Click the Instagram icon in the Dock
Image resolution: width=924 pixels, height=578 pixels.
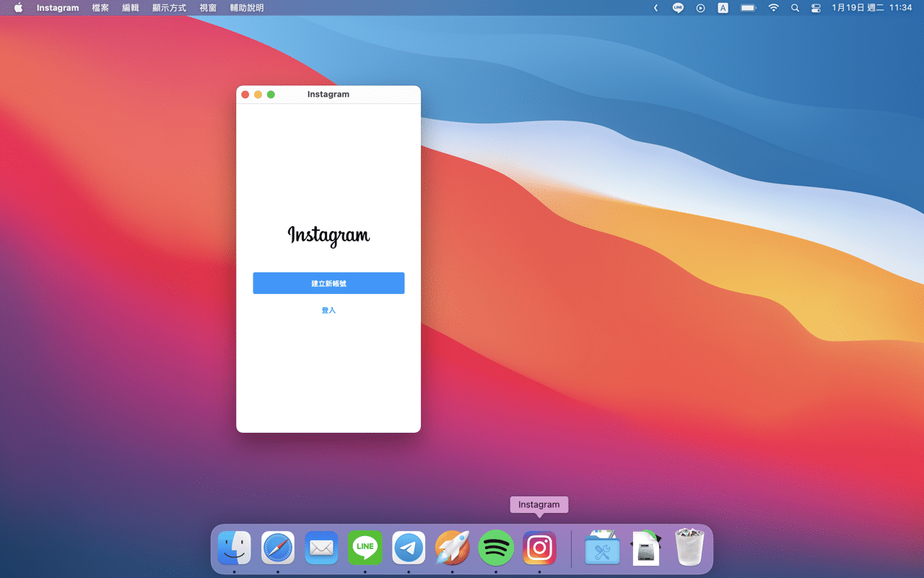539,548
